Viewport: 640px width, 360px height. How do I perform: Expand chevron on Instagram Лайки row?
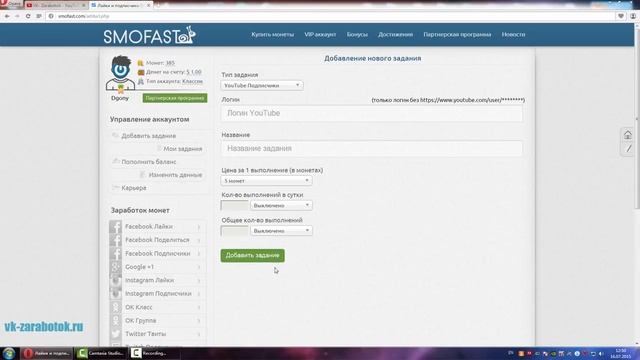tap(199, 281)
